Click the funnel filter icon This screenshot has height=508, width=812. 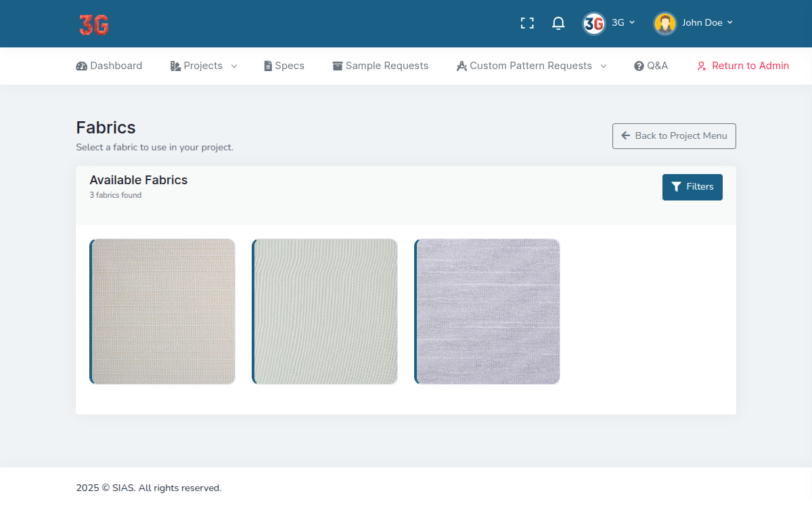tap(676, 187)
